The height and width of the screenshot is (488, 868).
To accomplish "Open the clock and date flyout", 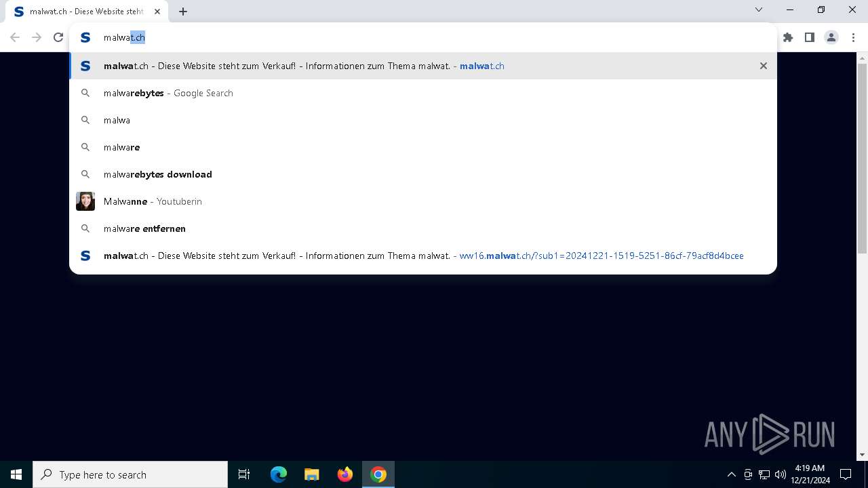I will [810, 474].
